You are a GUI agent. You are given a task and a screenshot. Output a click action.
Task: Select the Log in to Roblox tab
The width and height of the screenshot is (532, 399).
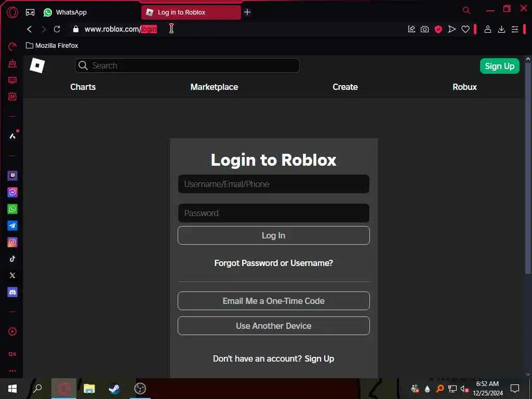point(191,12)
